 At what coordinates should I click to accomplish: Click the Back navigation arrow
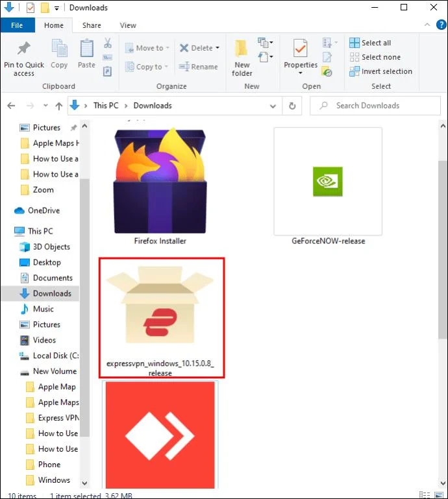point(11,106)
